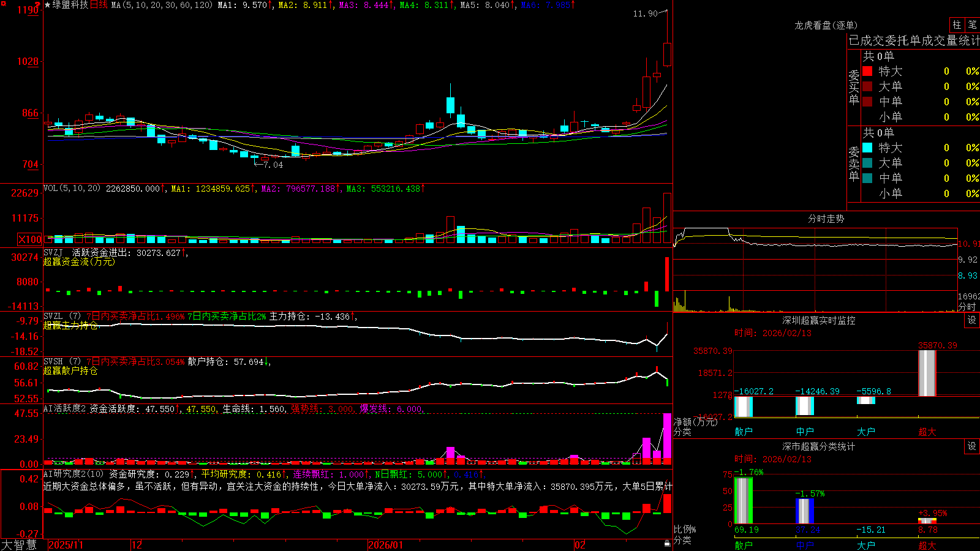Click the 委卖单 section label
Viewport: 980px width, 551px height.
click(x=854, y=163)
